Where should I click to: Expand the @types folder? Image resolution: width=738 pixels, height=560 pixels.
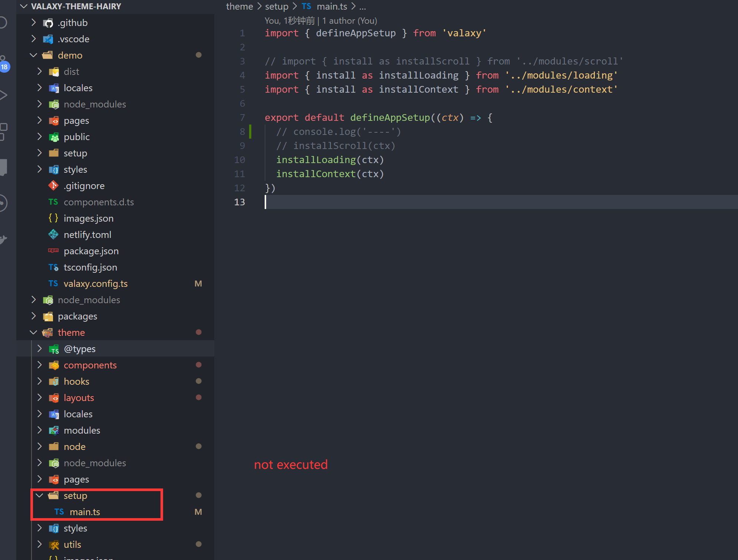click(40, 349)
